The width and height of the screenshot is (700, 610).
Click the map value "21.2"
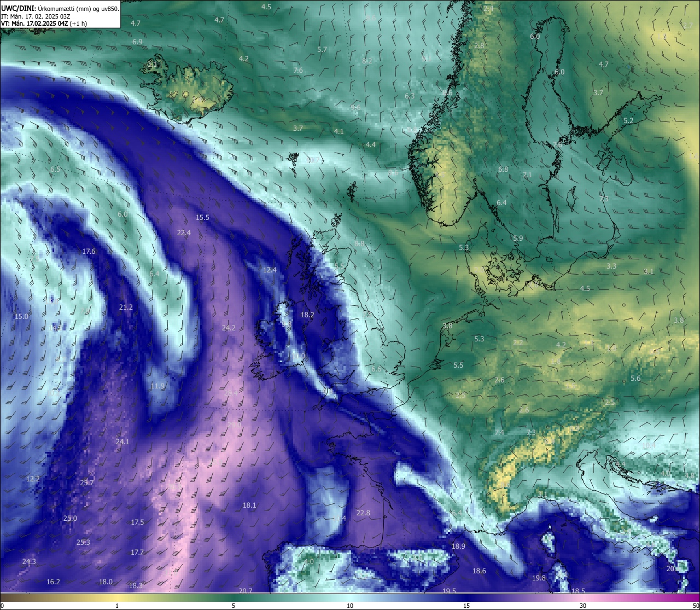[126, 307]
